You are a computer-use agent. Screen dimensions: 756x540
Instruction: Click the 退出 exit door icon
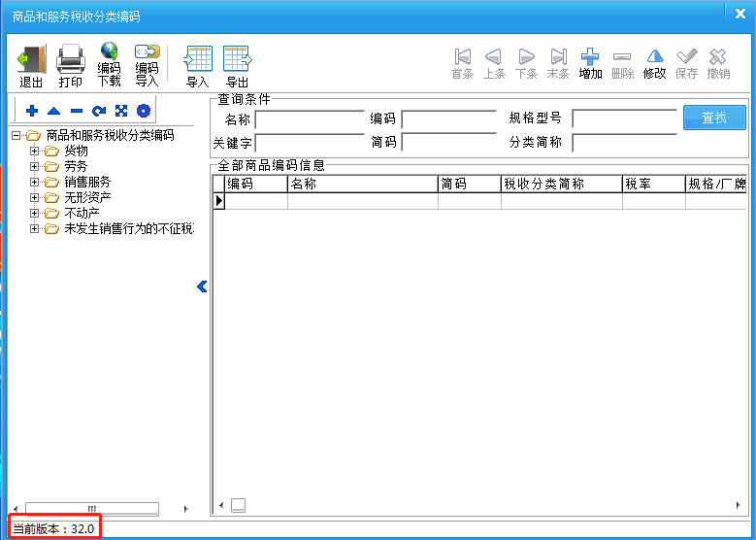[31, 59]
